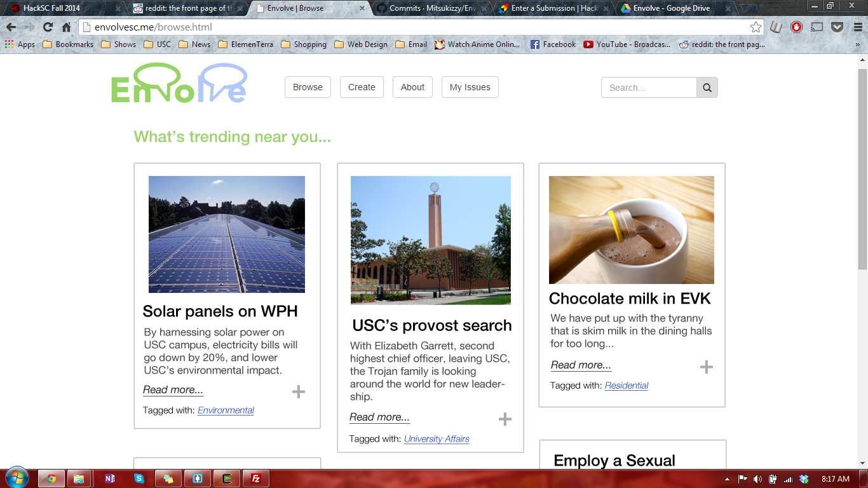Image resolution: width=868 pixels, height=488 pixels.
Task: Open the Shopping bookmark folder
Action: (304, 44)
